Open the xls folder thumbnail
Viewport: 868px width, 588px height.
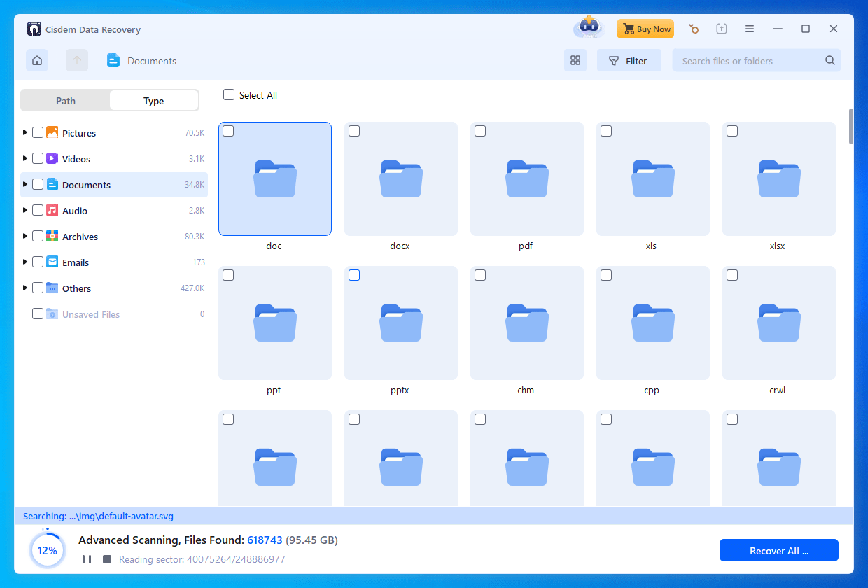click(653, 178)
